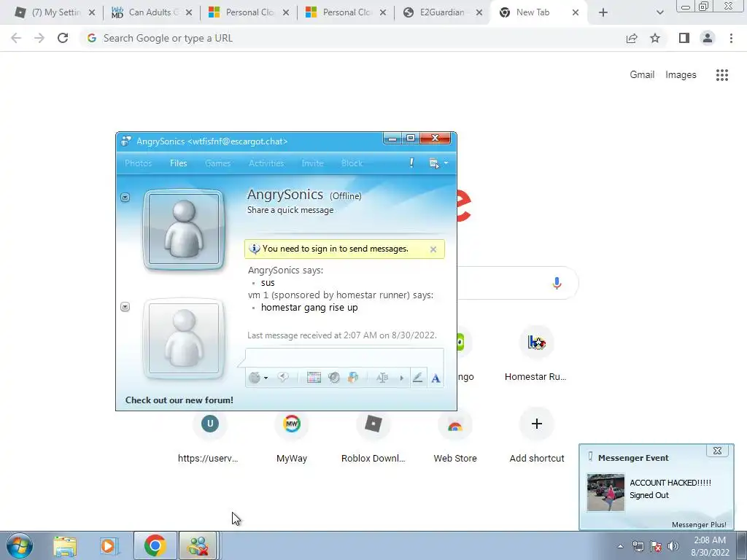Open the Images link
The image size is (747, 560).
[681, 75]
